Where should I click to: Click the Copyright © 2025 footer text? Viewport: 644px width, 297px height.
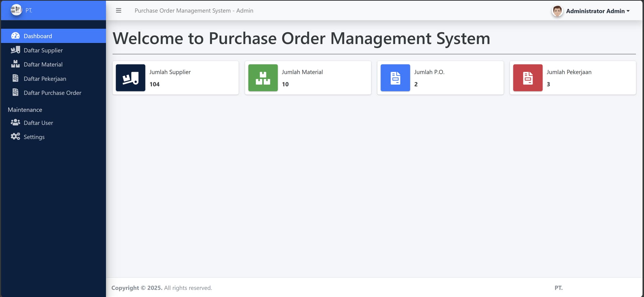[137, 288]
